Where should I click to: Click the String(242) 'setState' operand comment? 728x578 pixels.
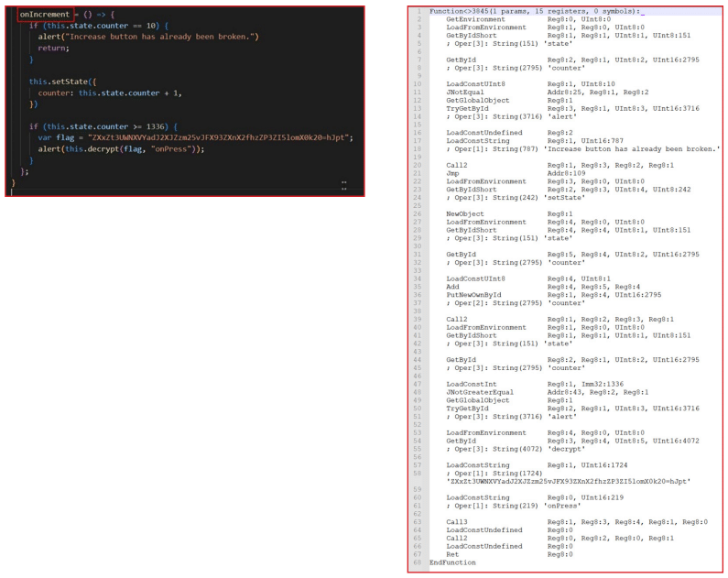[516, 198]
